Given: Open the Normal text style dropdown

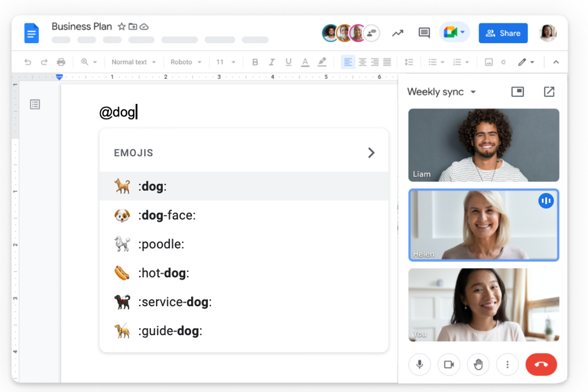Looking at the screenshot, I should (x=134, y=62).
